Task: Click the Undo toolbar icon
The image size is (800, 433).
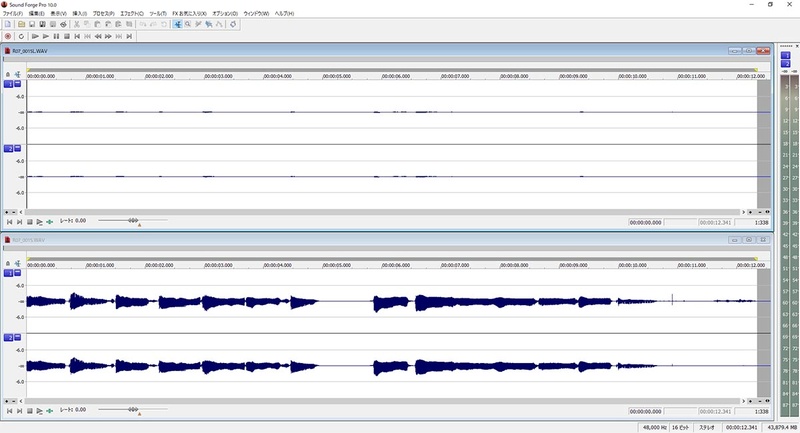Action: (143, 24)
